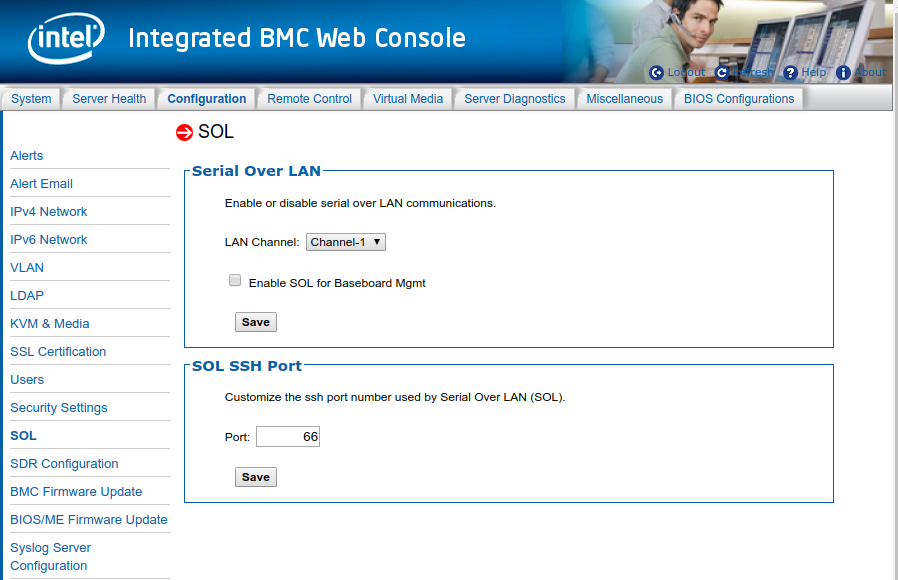Open the Server Health tab
Viewport: 898px width, 580px height.
pos(109,98)
